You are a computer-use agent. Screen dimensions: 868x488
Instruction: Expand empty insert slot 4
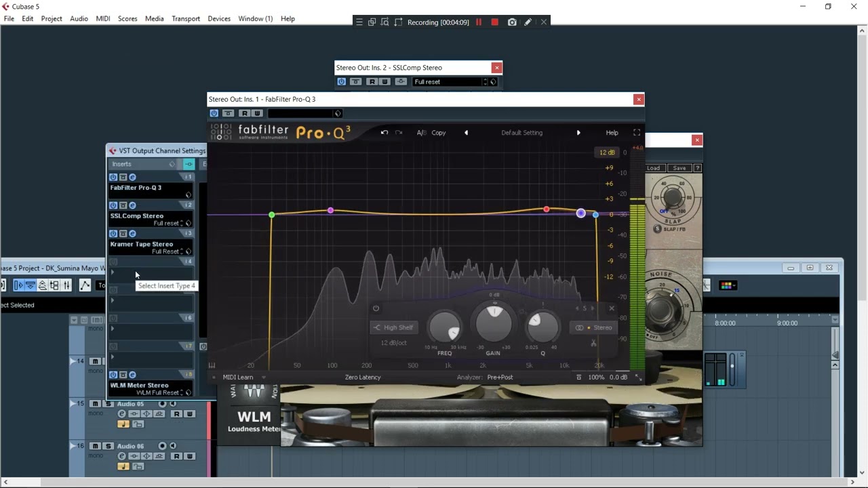pyautogui.click(x=112, y=272)
